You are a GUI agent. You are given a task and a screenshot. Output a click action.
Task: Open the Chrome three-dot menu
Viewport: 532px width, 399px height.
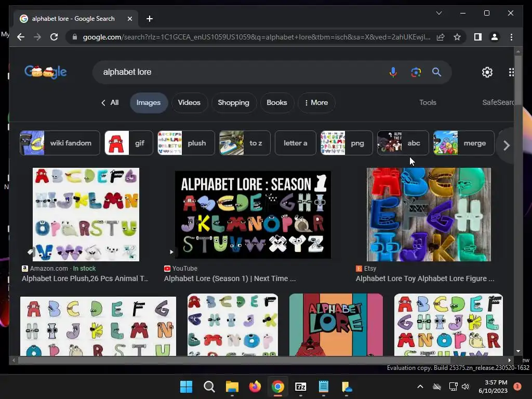point(511,37)
